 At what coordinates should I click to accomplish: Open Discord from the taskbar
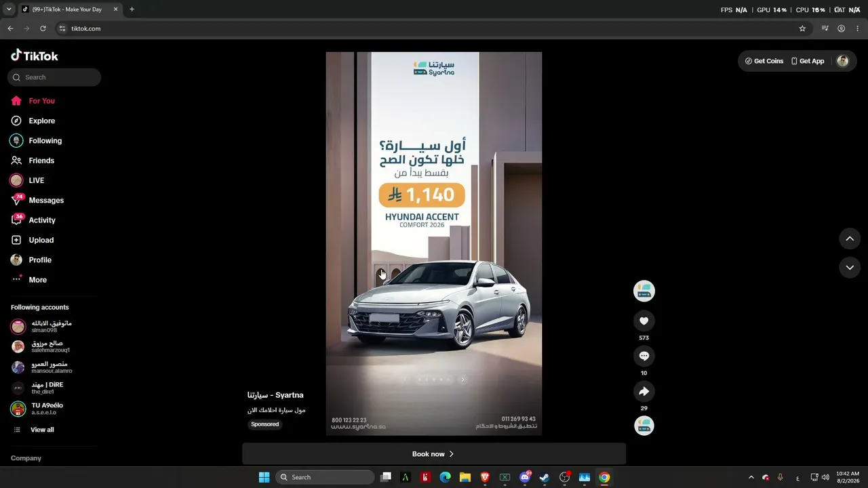525,477
